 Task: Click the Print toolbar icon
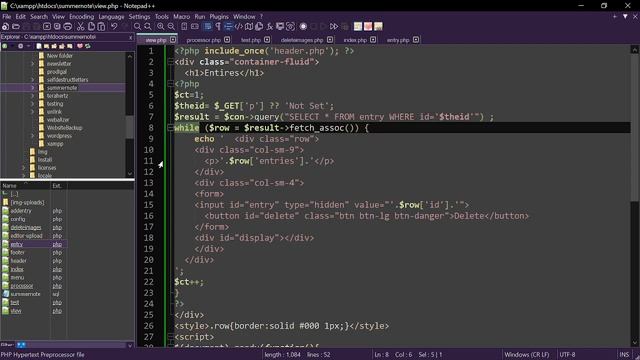[67, 27]
